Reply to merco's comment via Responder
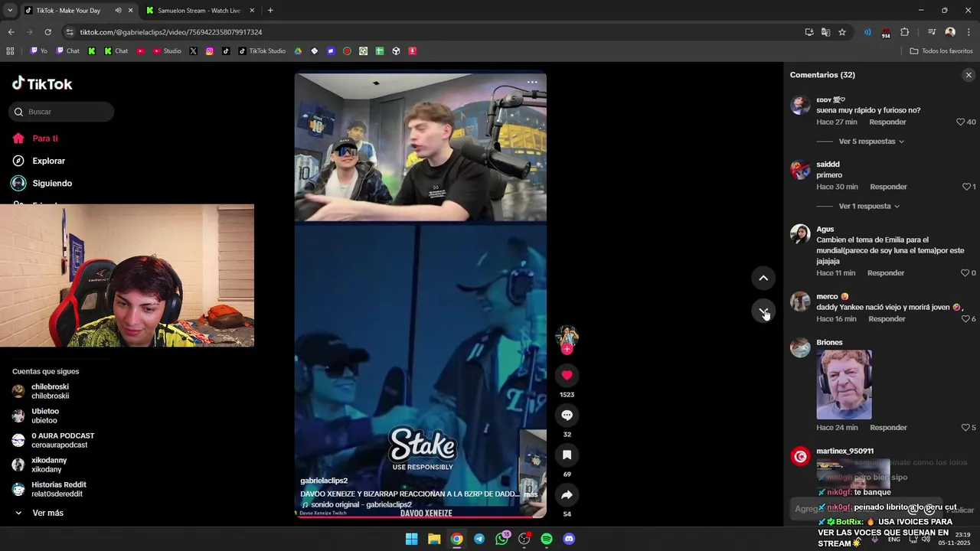The image size is (980, 551). pos(887,319)
